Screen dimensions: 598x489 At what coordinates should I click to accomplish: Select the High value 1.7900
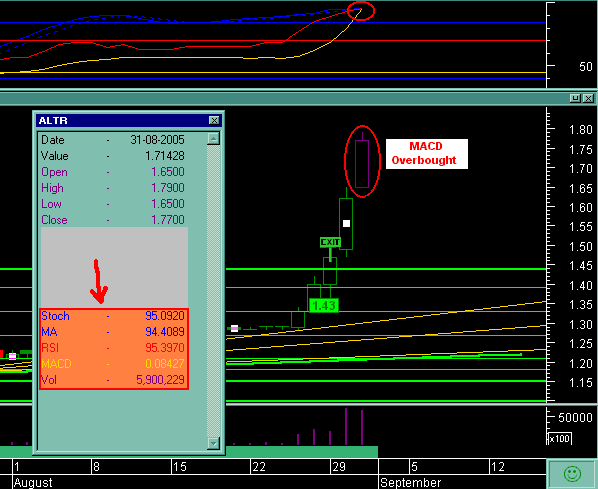pos(168,188)
